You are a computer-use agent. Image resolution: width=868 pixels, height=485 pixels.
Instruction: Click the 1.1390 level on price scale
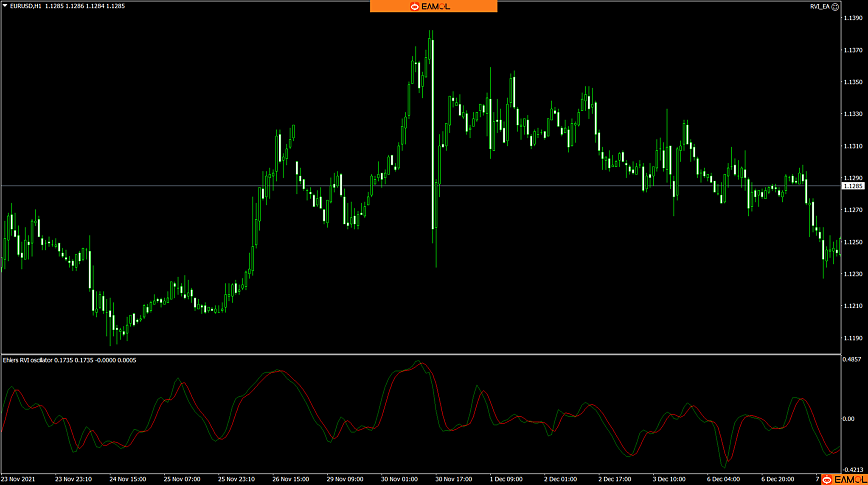[853, 18]
